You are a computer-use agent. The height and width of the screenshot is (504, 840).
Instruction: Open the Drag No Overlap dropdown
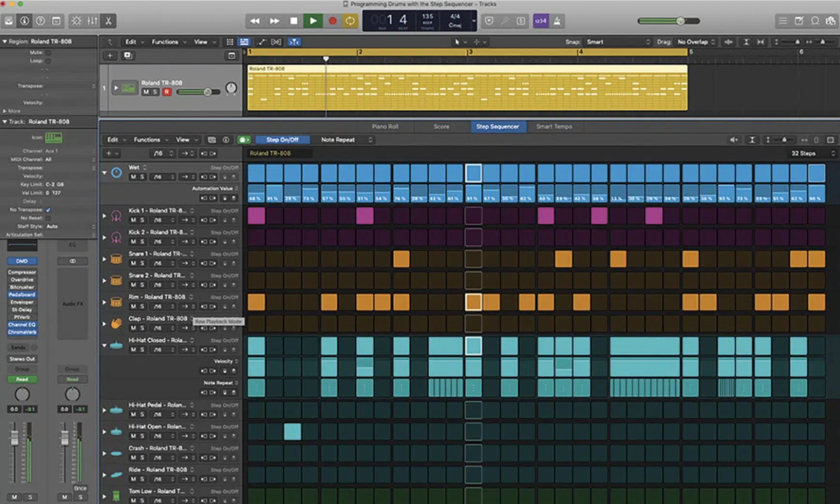(x=695, y=42)
